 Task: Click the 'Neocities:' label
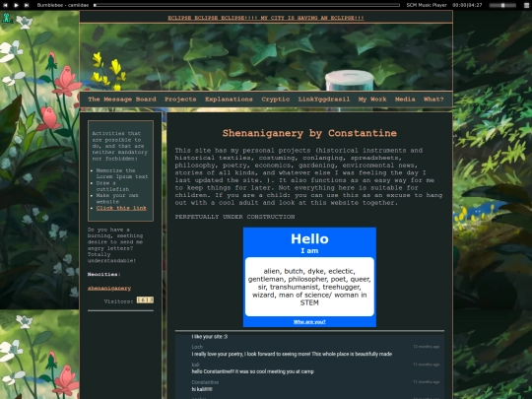103,274
